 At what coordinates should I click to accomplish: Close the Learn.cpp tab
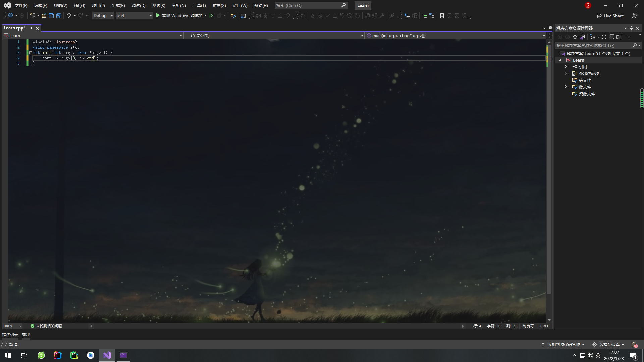(x=37, y=28)
